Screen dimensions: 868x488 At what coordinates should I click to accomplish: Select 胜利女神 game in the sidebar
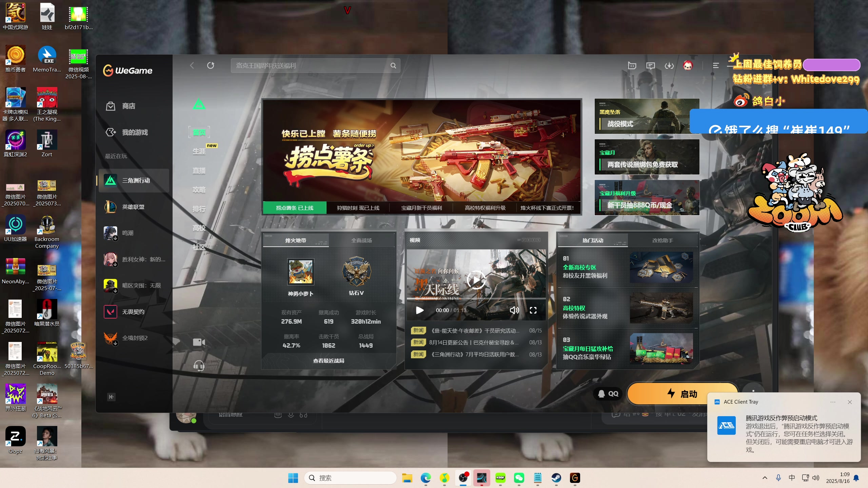coord(134,259)
